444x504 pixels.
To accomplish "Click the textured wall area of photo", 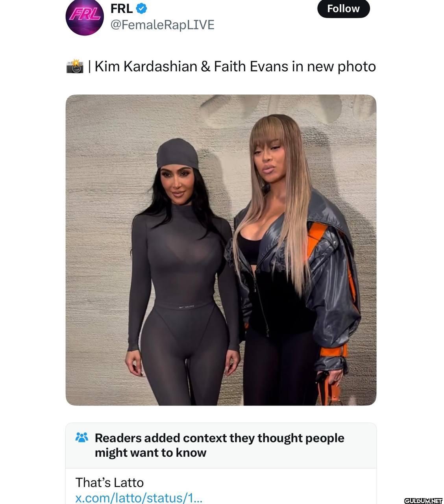I will point(98,197).
